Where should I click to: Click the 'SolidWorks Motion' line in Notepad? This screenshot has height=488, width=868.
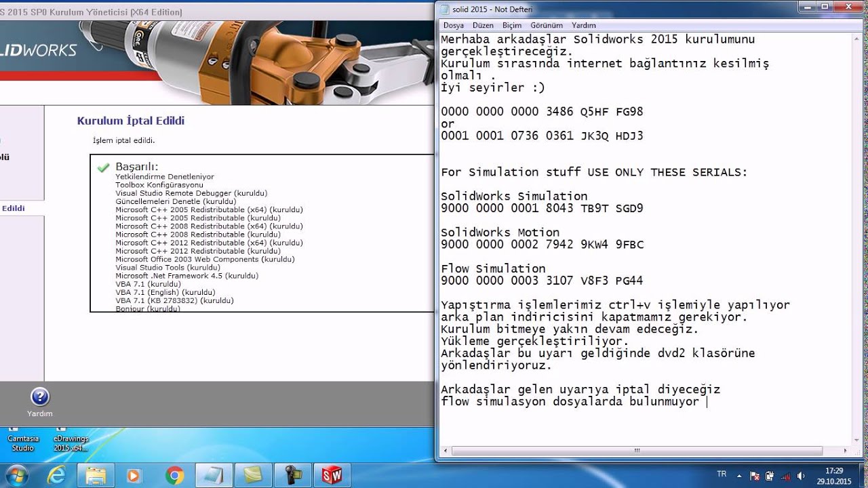[500, 232]
